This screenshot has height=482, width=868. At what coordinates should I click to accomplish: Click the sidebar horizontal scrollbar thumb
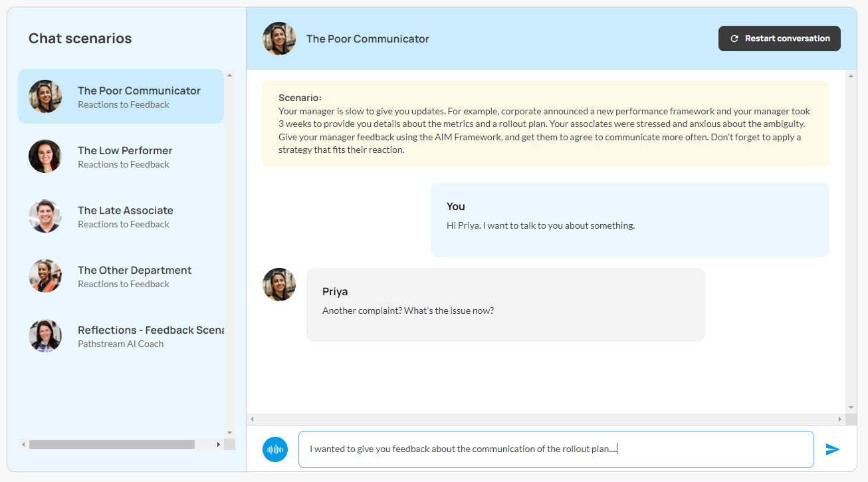[112, 444]
